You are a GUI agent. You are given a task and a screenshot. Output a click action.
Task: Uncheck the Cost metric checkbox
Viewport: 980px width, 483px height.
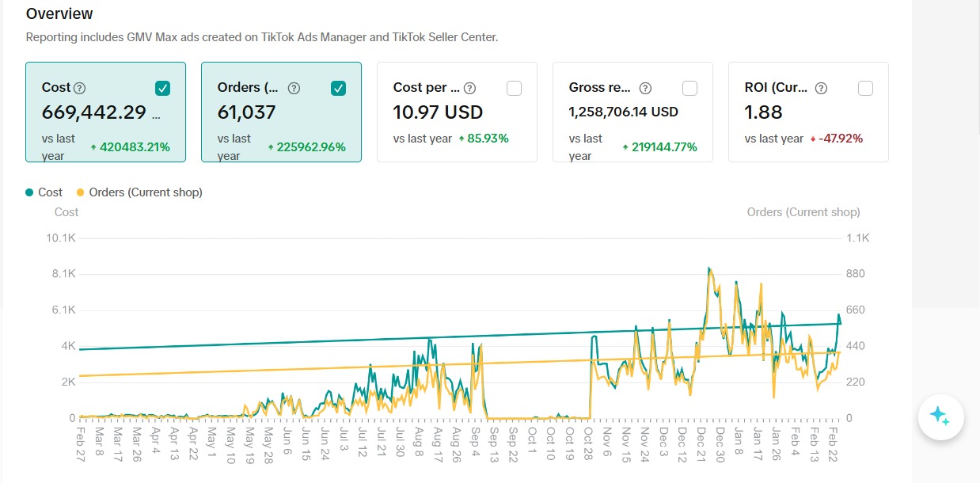(162, 88)
